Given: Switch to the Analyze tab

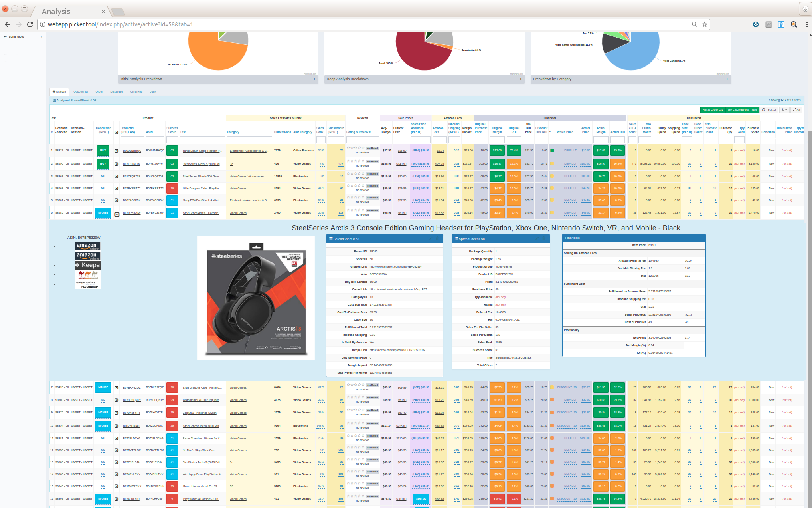Looking at the screenshot, I should (x=59, y=92).
